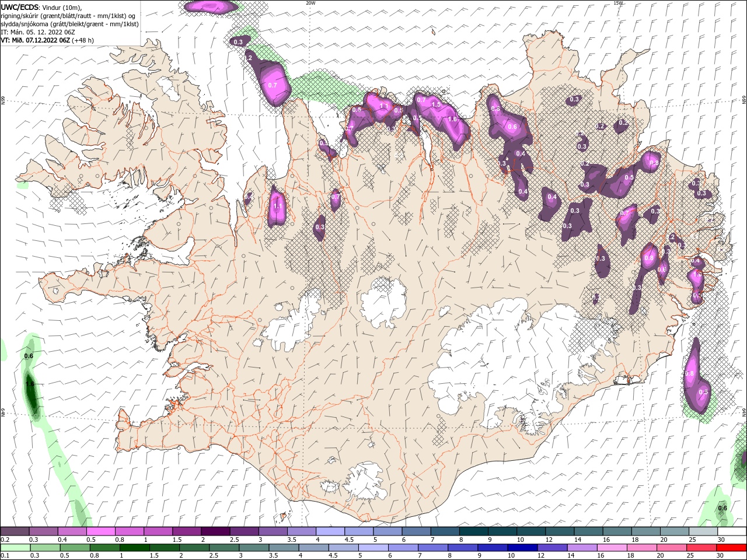Pick lower scale red swatch between 25 and 30

(702, 548)
